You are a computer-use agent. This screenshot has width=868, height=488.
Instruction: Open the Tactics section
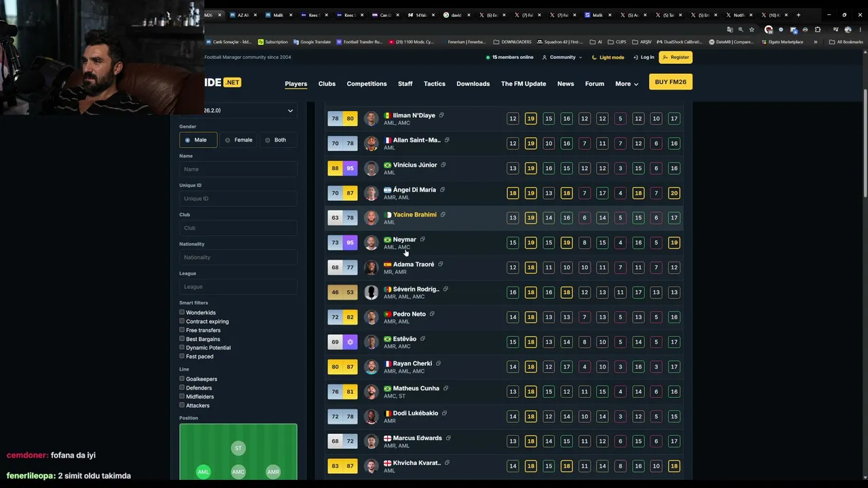click(435, 84)
